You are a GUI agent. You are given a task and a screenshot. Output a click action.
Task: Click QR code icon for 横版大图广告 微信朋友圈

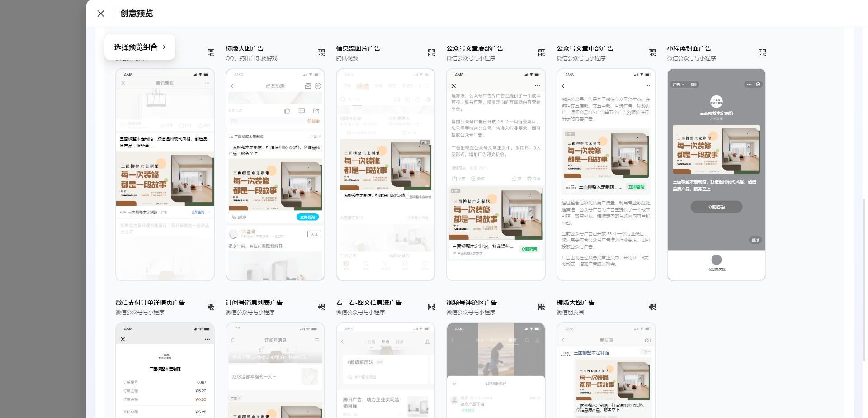(652, 307)
